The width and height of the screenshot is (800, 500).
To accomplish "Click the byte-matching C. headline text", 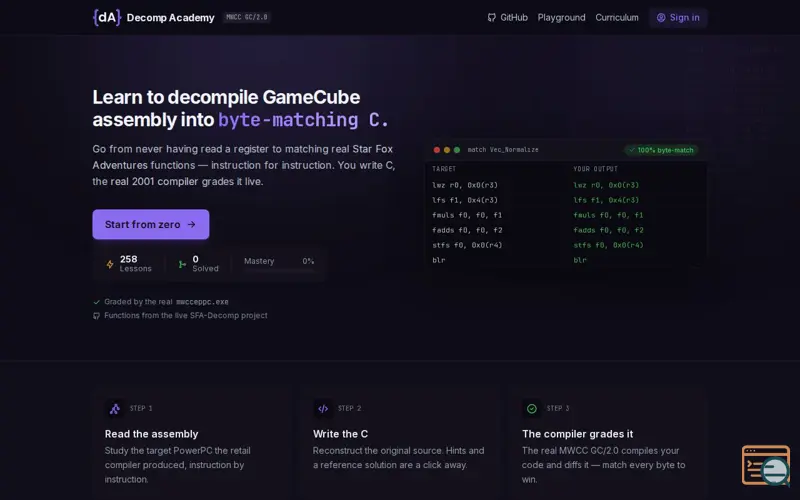I will pyautogui.click(x=303, y=120).
